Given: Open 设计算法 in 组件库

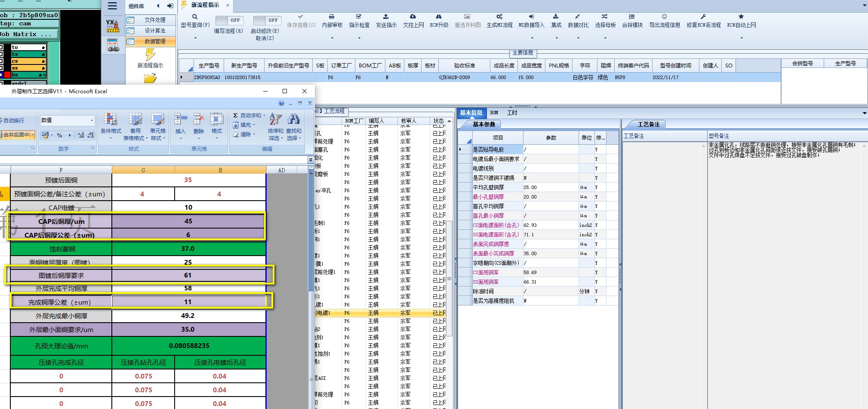Looking at the screenshot, I should click(151, 31).
